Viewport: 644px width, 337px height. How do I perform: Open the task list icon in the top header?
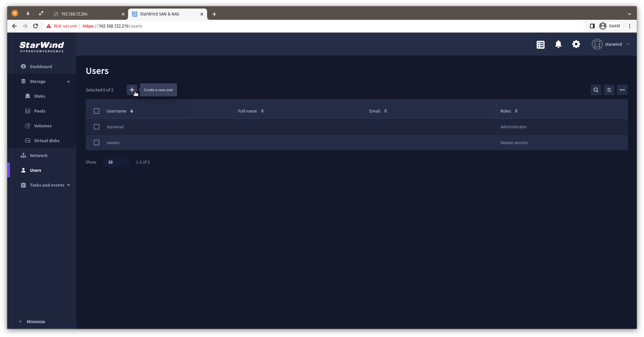pos(540,44)
